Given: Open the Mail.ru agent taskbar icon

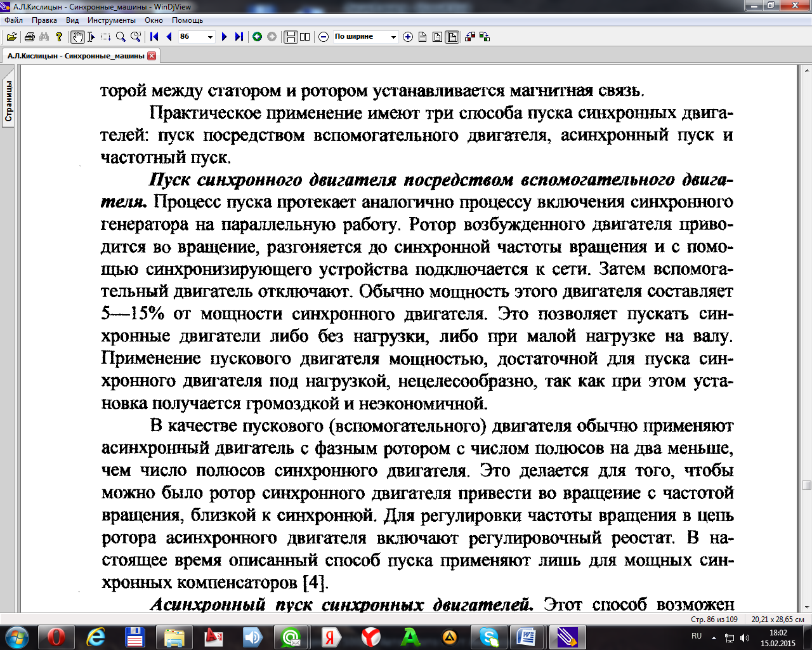Looking at the screenshot, I should (292, 637).
